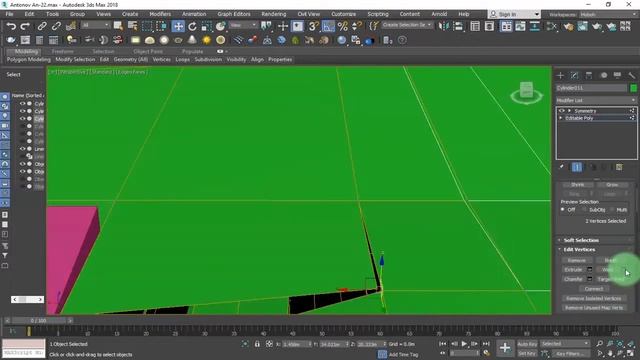Screen dimensions: 640x360
Task: Select the Rotate tool
Action: click(x=192, y=27)
